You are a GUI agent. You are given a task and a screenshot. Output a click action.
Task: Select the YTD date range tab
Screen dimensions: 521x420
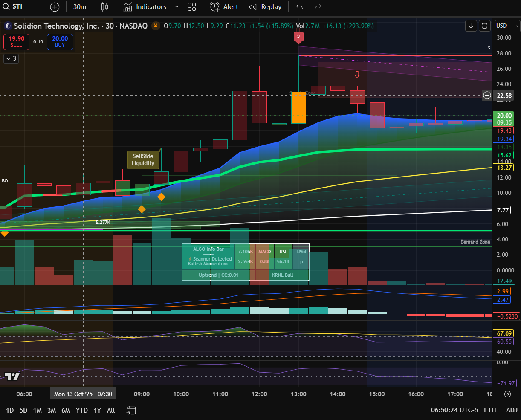(81, 410)
